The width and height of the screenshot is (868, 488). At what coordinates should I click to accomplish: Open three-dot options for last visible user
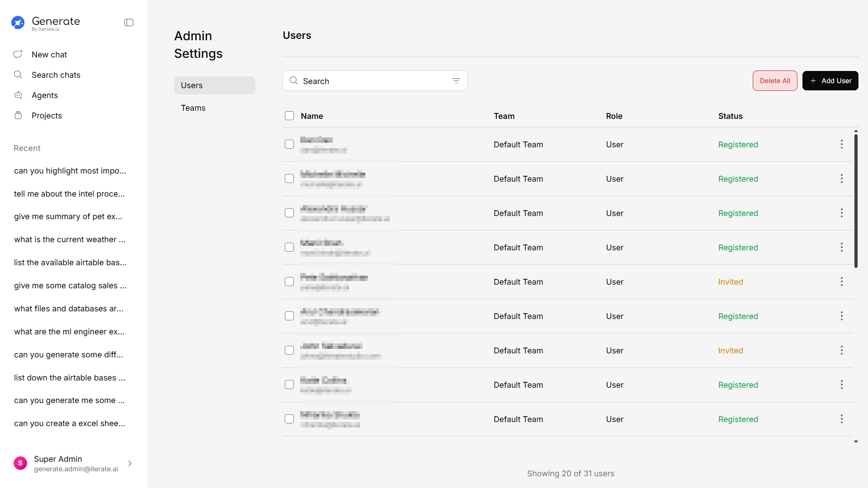point(841,419)
